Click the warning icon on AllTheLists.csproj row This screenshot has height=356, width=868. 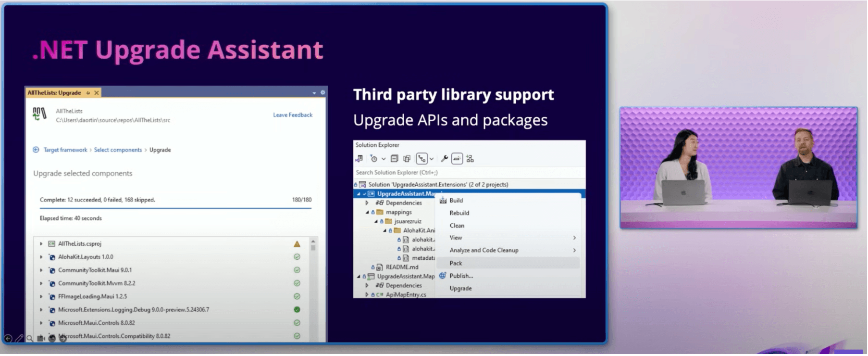297,244
